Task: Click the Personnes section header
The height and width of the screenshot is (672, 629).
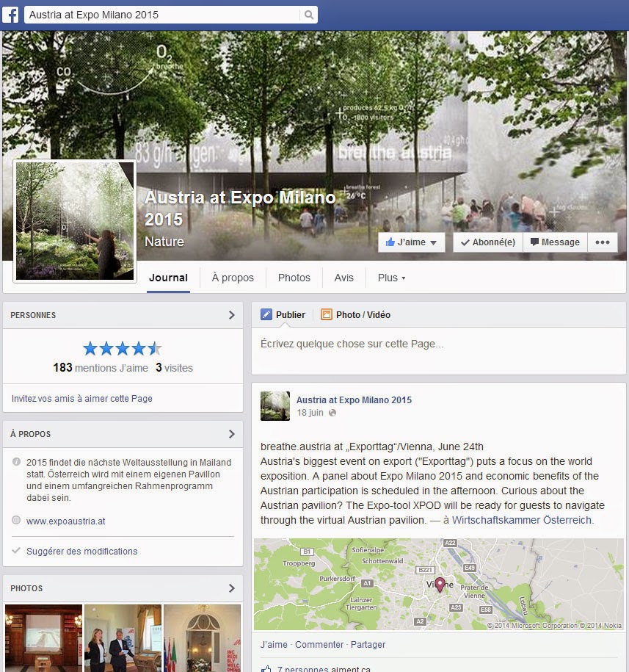Action: [33, 315]
